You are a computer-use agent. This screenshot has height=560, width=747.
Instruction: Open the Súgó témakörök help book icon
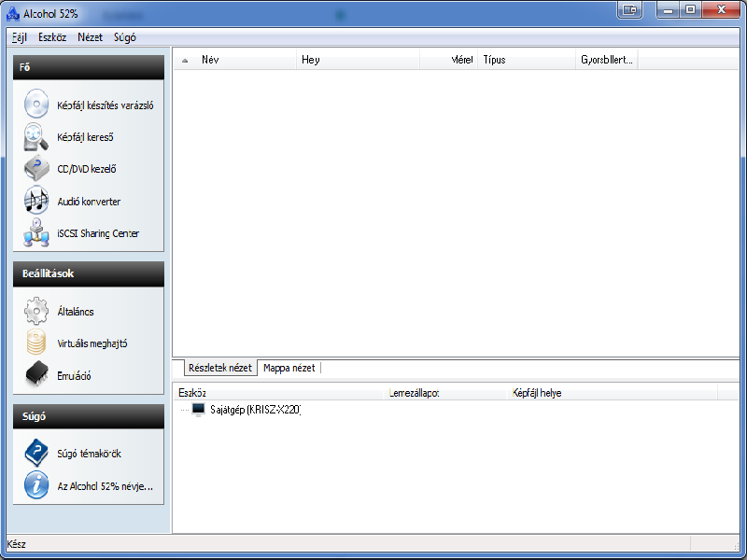click(x=36, y=453)
